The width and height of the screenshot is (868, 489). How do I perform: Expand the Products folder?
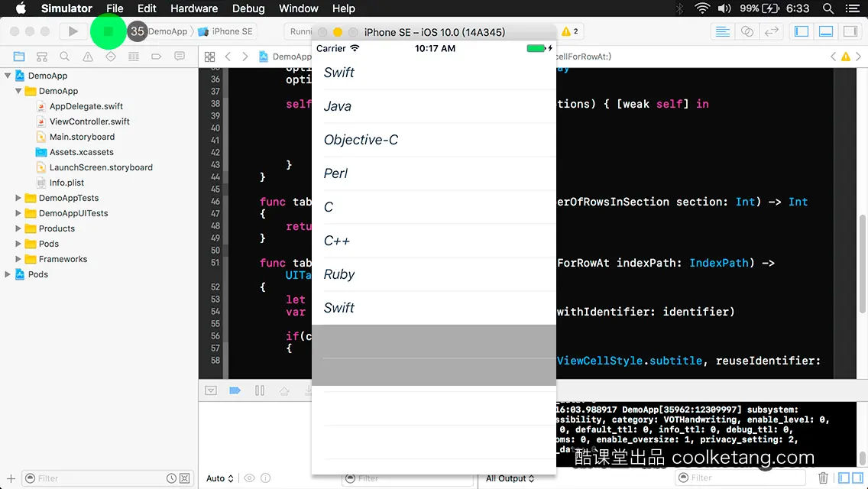coord(18,228)
